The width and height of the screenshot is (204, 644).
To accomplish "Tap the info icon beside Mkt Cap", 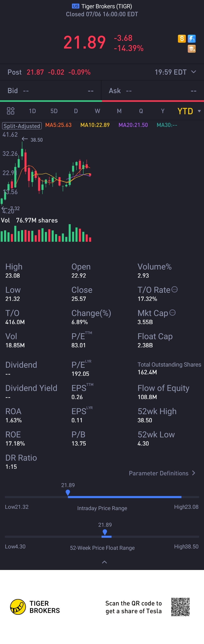I will 172,313.
